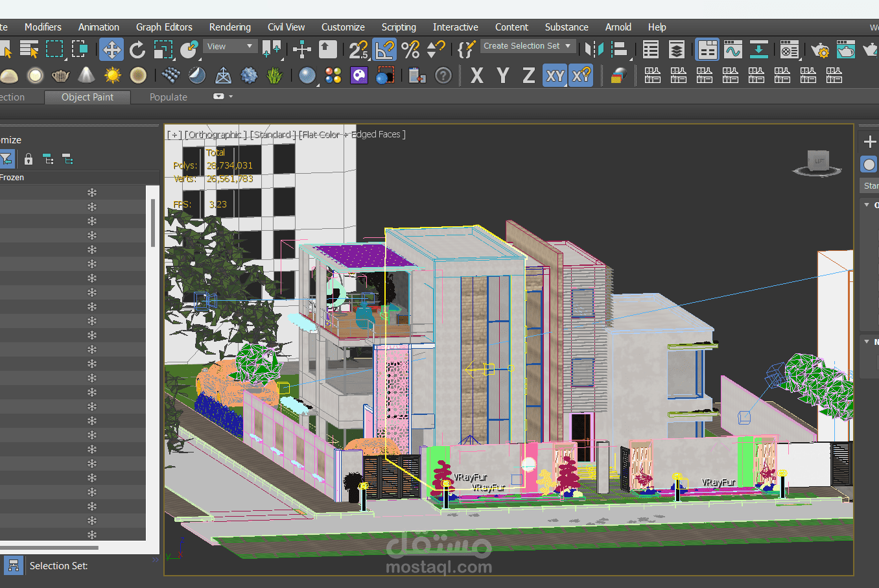Viewport: 879px width, 588px height.
Task: Open Render Setup teapot gear icon
Action: (x=820, y=49)
